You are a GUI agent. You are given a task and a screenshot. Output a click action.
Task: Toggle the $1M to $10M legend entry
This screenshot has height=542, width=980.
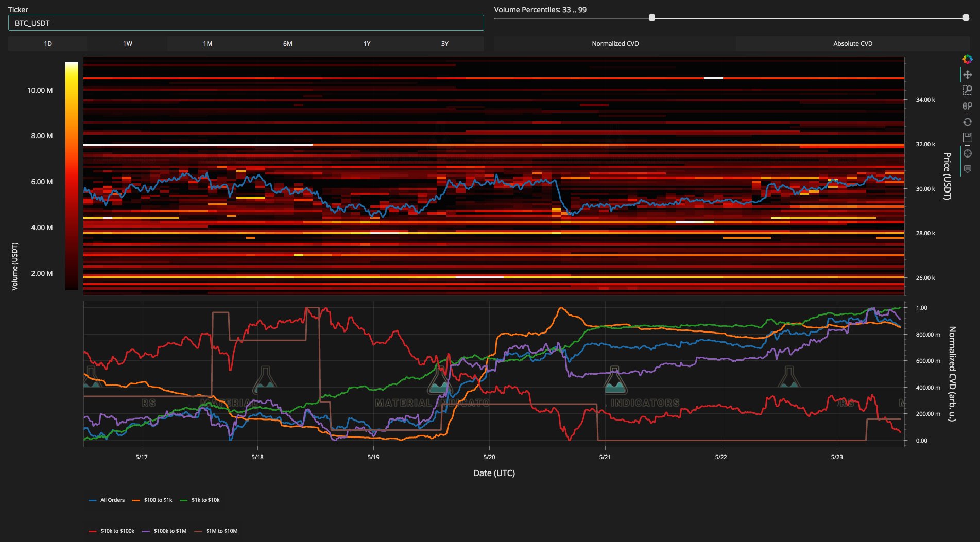[216, 531]
